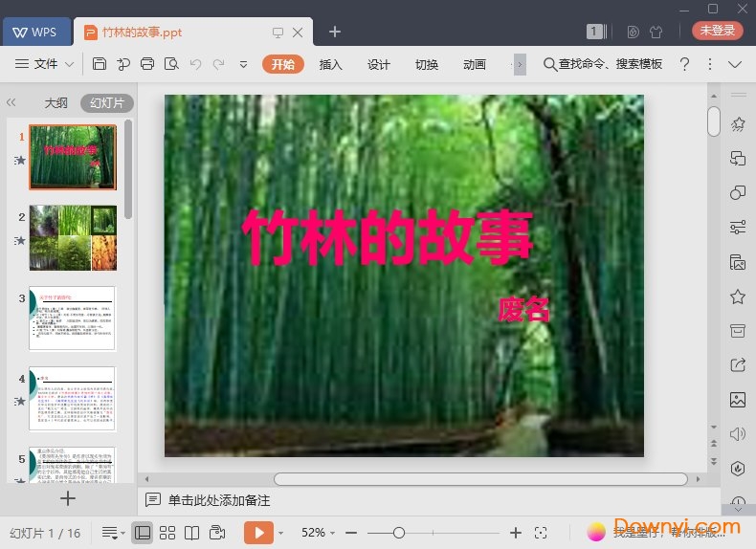
Task: Open the shapes icon in right sidebar
Action: click(738, 193)
